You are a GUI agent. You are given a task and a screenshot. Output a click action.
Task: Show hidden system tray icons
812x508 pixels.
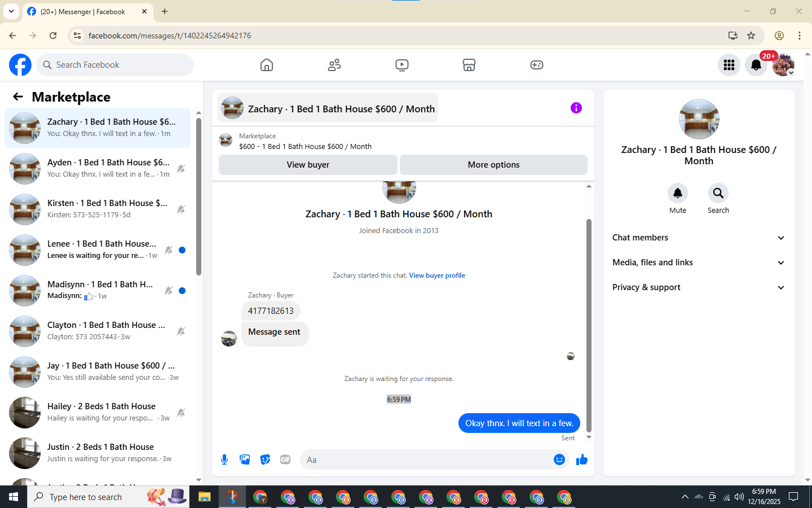[x=685, y=497]
